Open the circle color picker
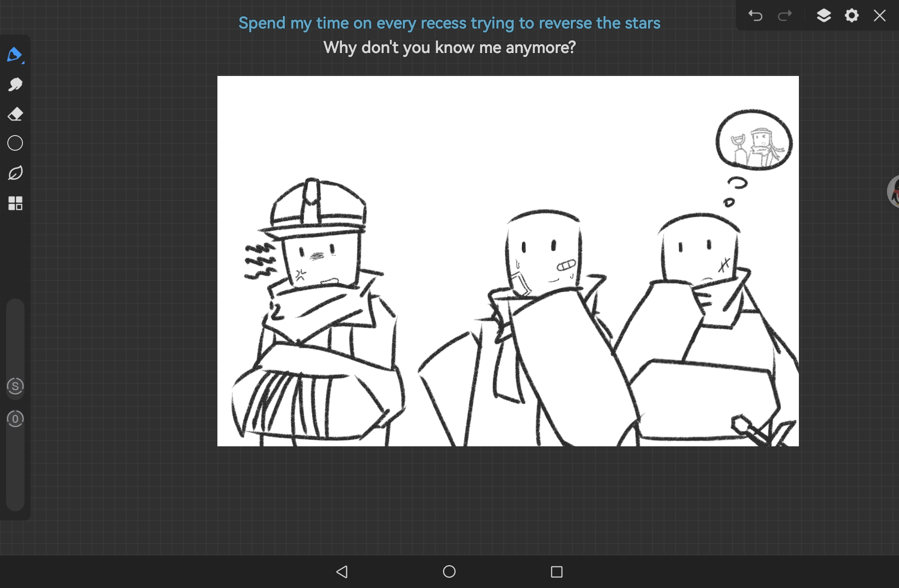The image size is (899, 588). pos(15,143)
